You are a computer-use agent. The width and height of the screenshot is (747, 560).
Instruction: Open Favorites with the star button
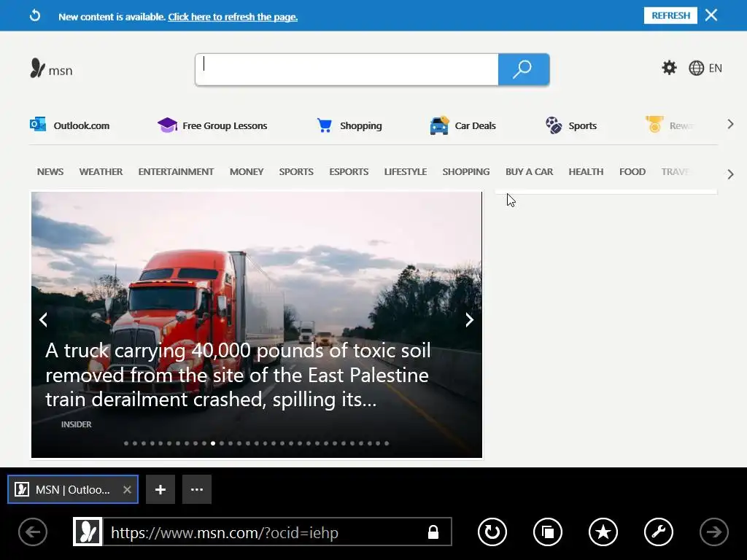coord(603,532)
